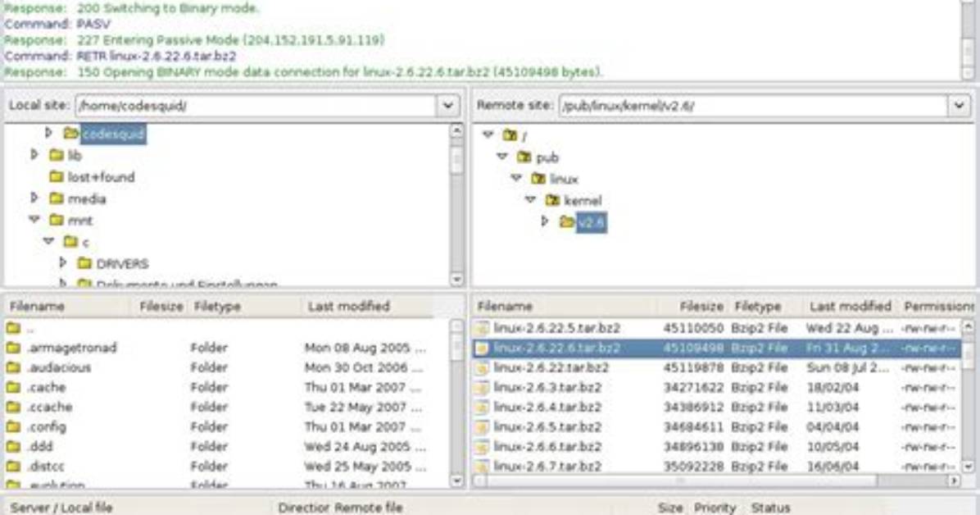This screenshot has height=515, width=980.
Task: Collapse the remote pub tree node
Action: click(502, 157)
